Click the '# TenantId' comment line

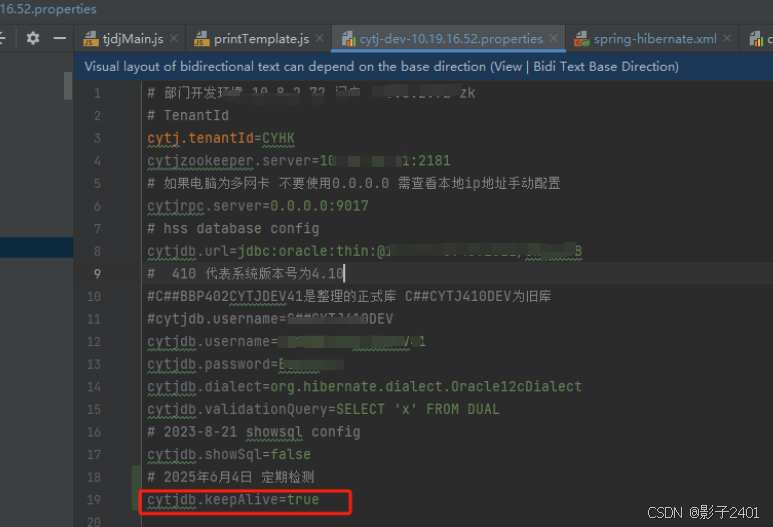pos(188,115)
